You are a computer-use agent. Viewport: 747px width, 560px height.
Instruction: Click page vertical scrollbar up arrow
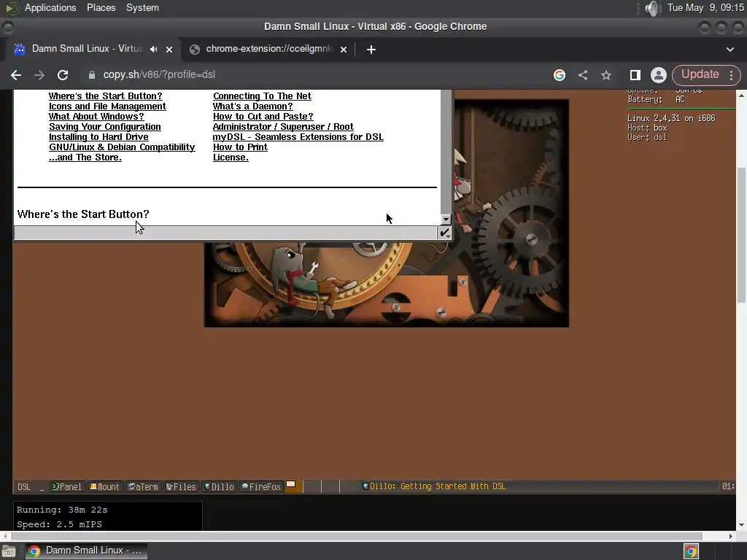pyautogui.click(x=741, y=96)
